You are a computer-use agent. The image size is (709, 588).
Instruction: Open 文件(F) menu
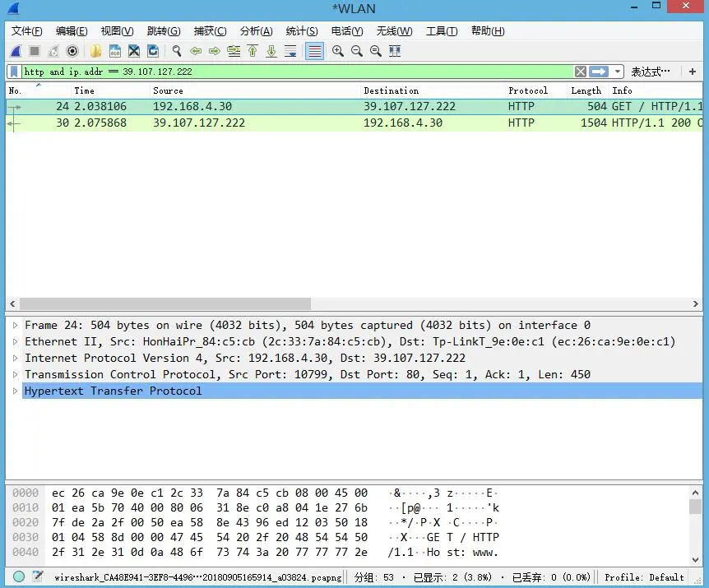coord(26,31)
